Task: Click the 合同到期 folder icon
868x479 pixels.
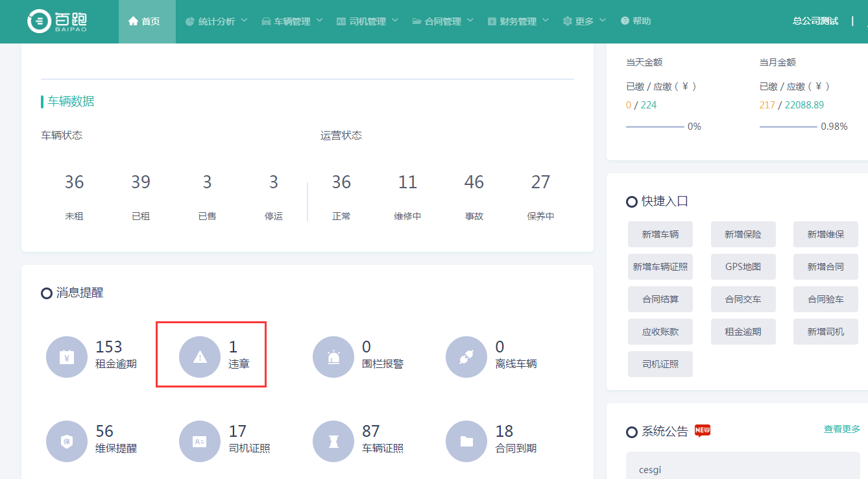Action: 466,441
